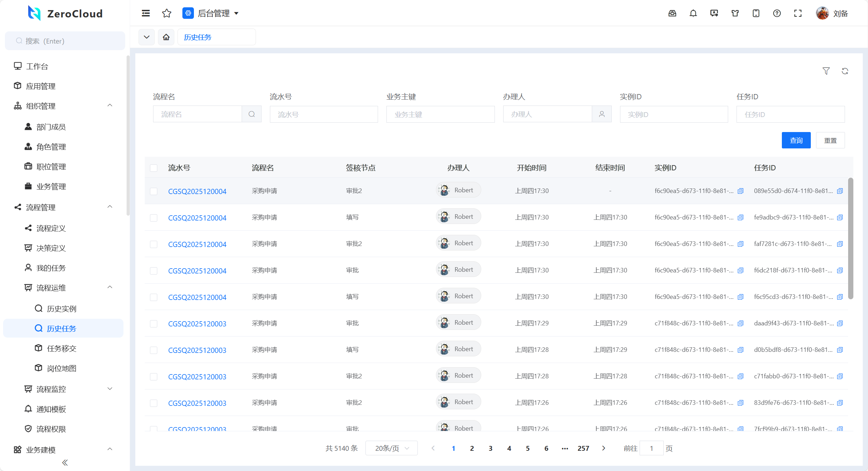Select the 历史任务 tab

pyautogui.click(x=198, y=37)
